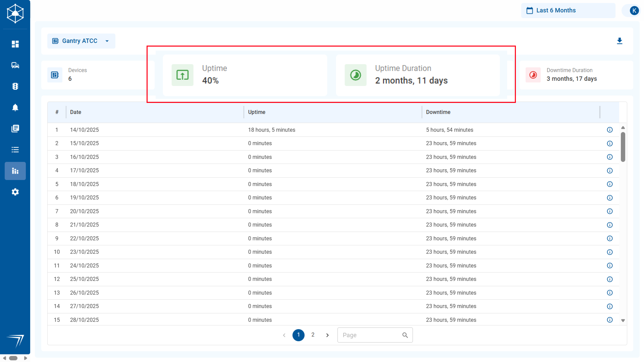Click the calendar icon in date range selector

(529, 11)
